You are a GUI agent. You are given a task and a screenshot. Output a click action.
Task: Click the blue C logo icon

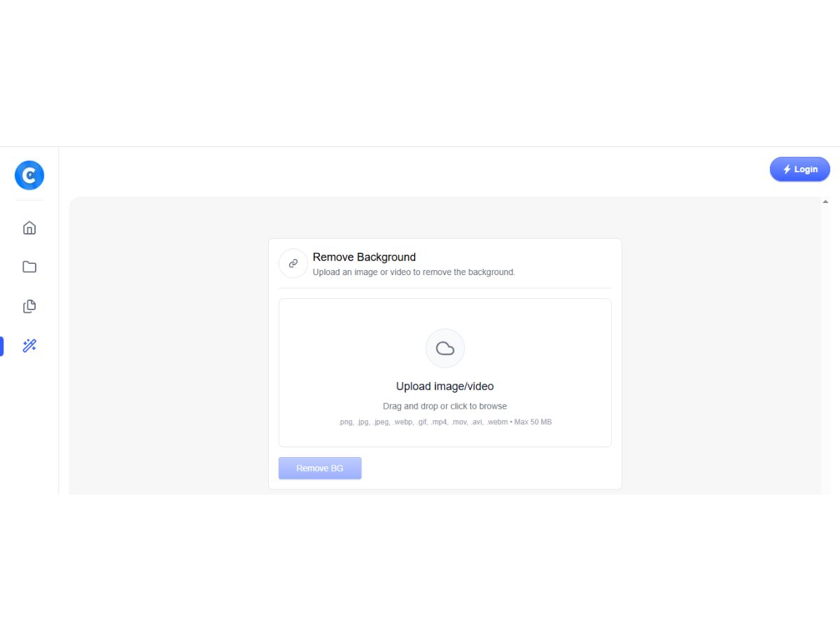point(29,175)
